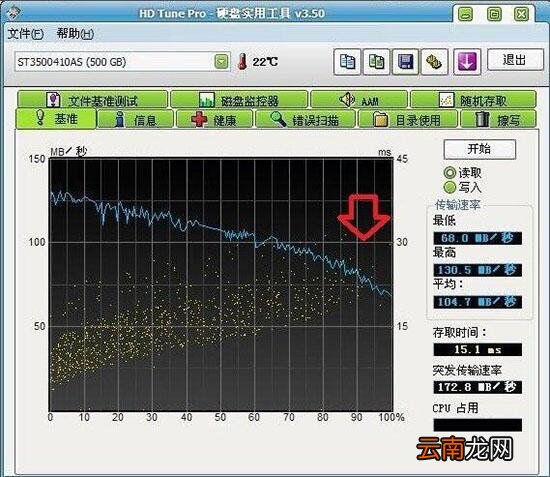Click the benchmark graph plot area
The width and height of the screenshot is (550, 477).
(x=221, y=284)
